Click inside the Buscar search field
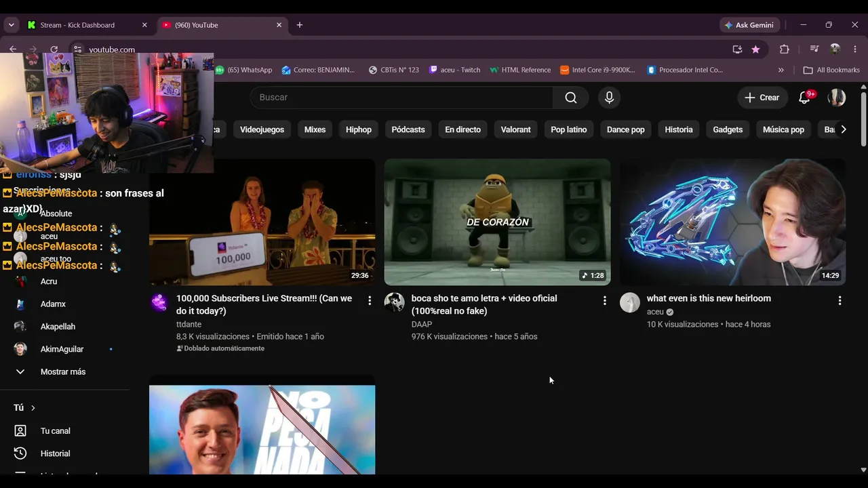This screenshot has height=488, width=868. (401, 98)
